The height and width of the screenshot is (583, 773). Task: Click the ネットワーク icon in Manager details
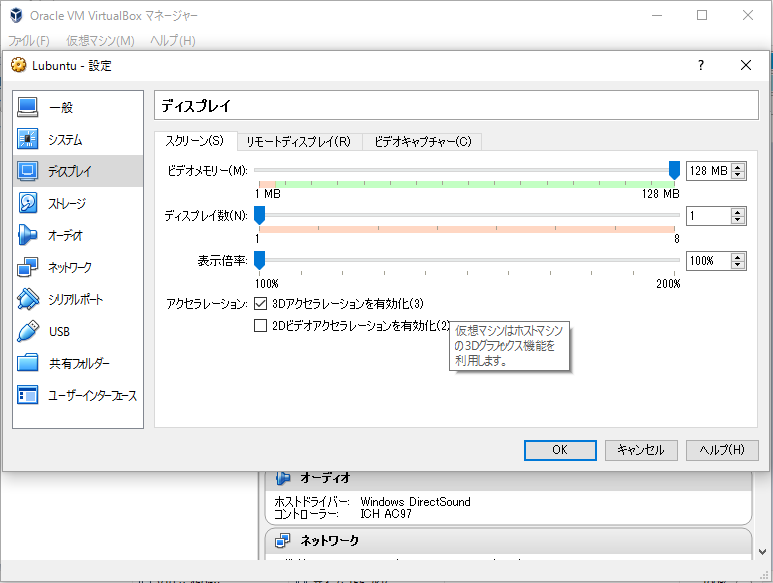click(283, 541)
